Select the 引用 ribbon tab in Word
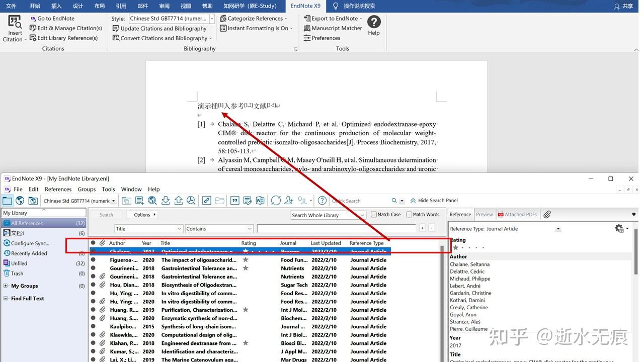This screenshot has height=362, width=644. (x=121, y=6)
